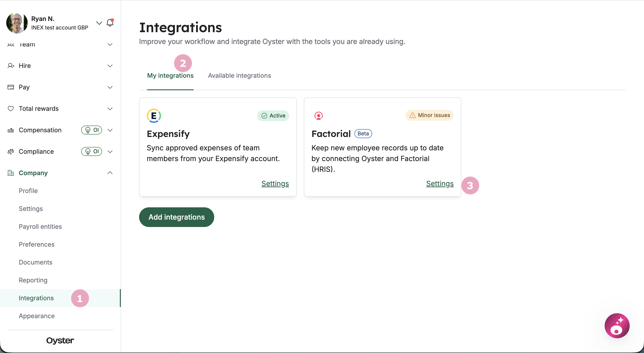Expand the Team menu chevron
The image size is (644, 353).
110,44
